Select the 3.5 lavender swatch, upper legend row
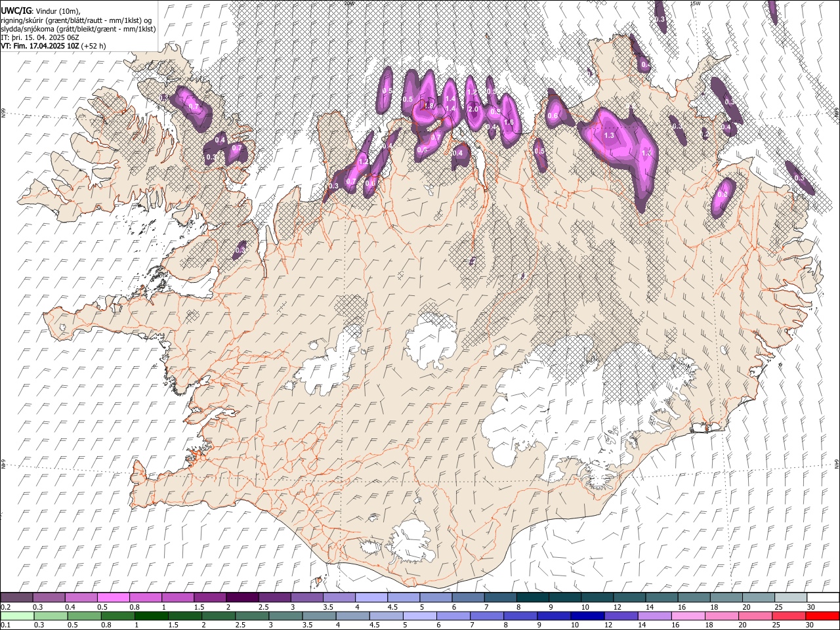 click(339, 597)
